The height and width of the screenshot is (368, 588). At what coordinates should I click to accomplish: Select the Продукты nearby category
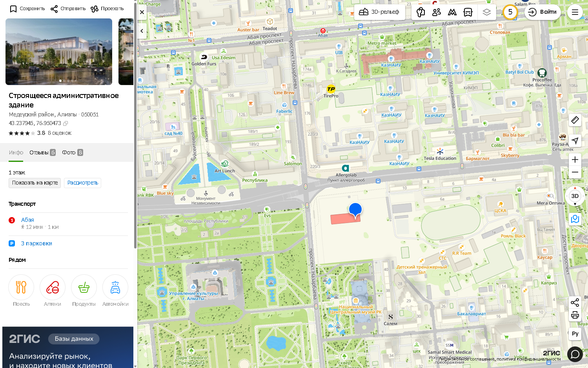coord(84,290)
